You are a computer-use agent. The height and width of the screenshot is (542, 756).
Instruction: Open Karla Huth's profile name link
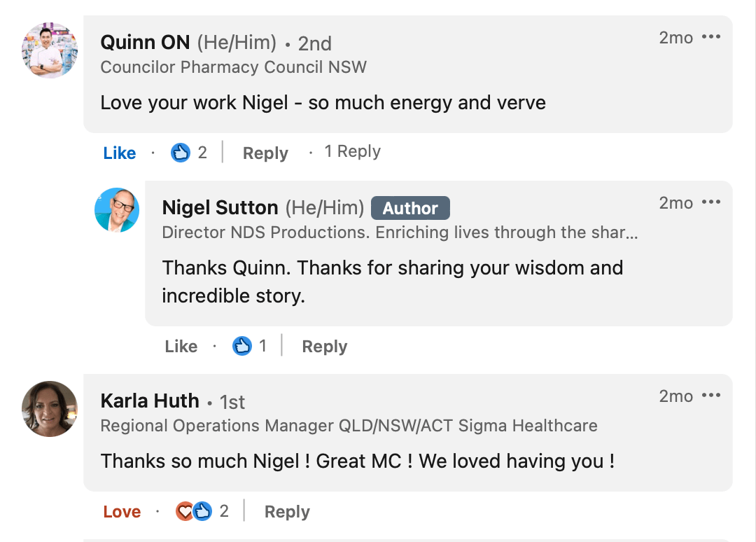coord(150,401)
